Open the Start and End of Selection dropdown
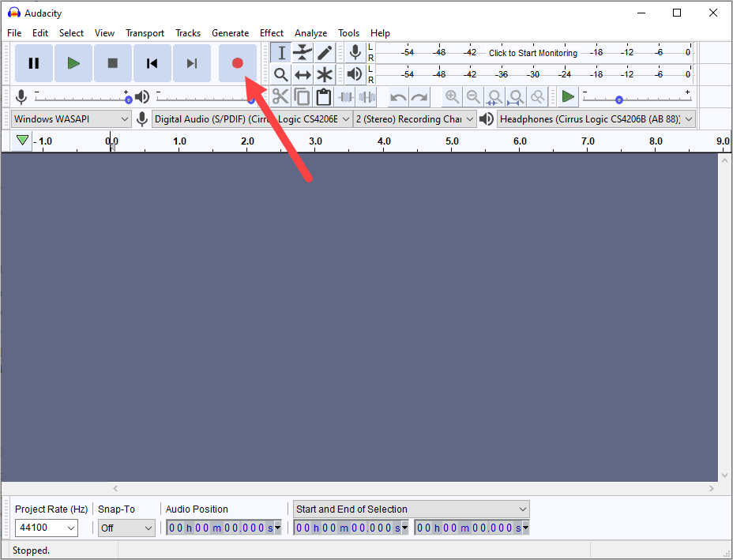733x560 pixels. click(x=412, y=509)
